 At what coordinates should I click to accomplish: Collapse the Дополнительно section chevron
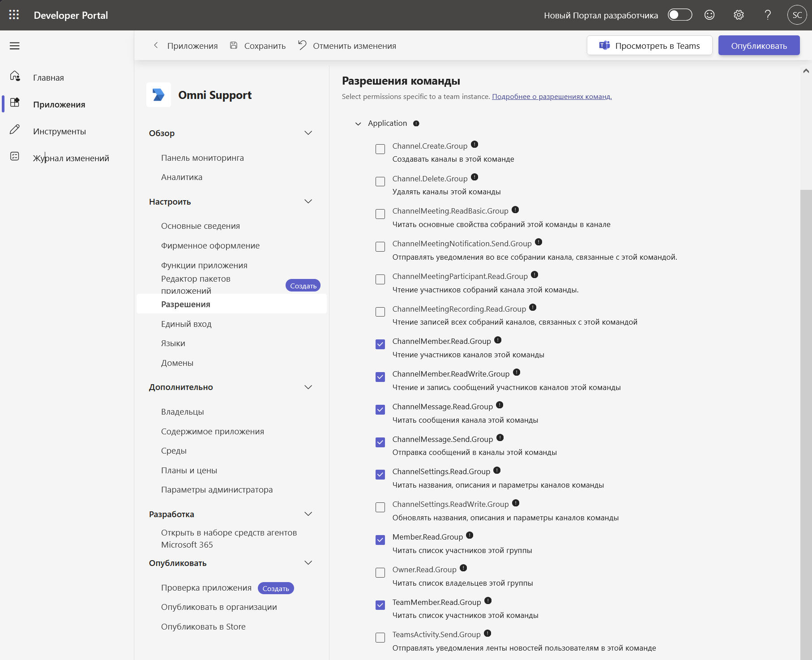(308, 387)
